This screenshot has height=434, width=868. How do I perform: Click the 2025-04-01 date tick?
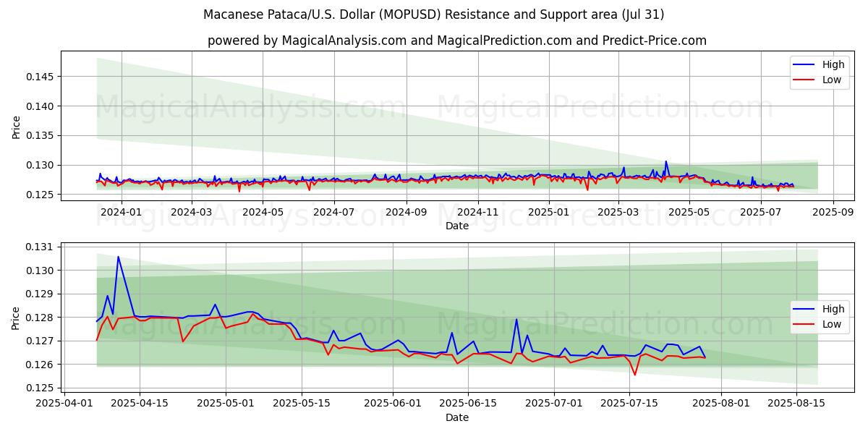pyautogui.click(x=65, y=404)
